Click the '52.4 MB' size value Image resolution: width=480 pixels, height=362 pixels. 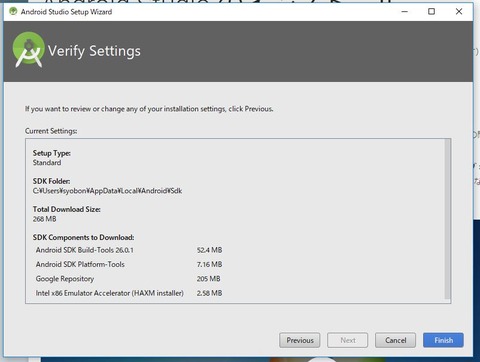click(x=209, y=250)
